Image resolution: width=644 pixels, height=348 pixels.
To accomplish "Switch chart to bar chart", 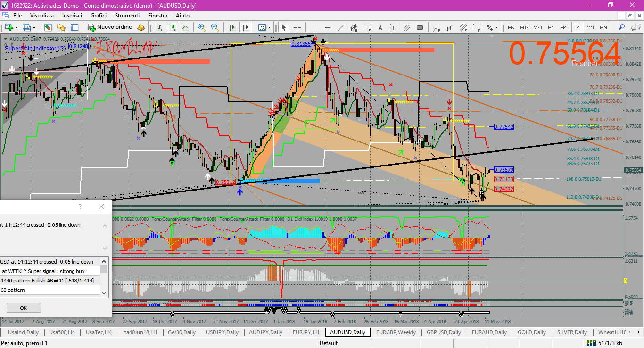I will coord(159,27).
